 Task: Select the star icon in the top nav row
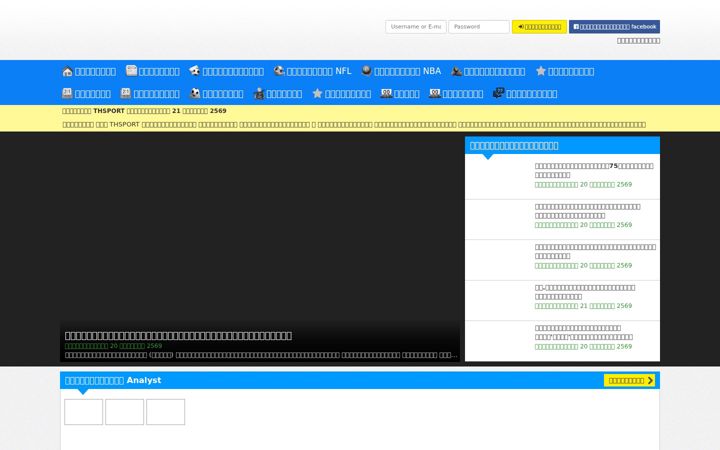[x=541, y=71]
